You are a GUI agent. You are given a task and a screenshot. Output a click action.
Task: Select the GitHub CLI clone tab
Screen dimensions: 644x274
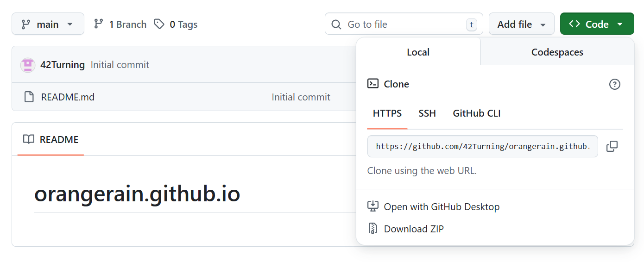476,113
